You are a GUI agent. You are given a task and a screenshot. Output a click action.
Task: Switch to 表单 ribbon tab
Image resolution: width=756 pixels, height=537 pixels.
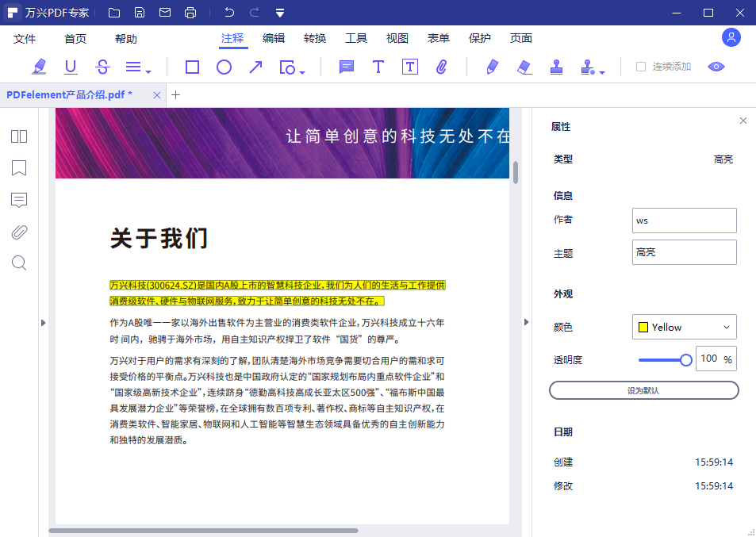tap(438, 38)
